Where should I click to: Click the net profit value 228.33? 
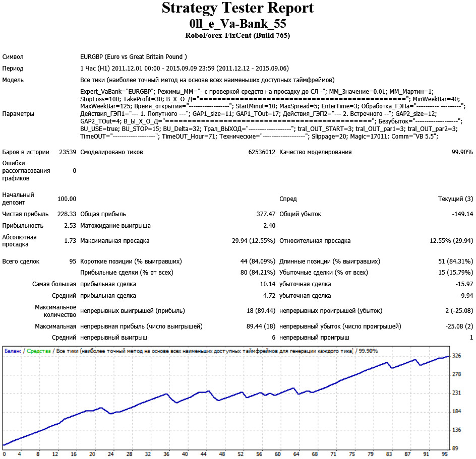click(x=67, y=214)
